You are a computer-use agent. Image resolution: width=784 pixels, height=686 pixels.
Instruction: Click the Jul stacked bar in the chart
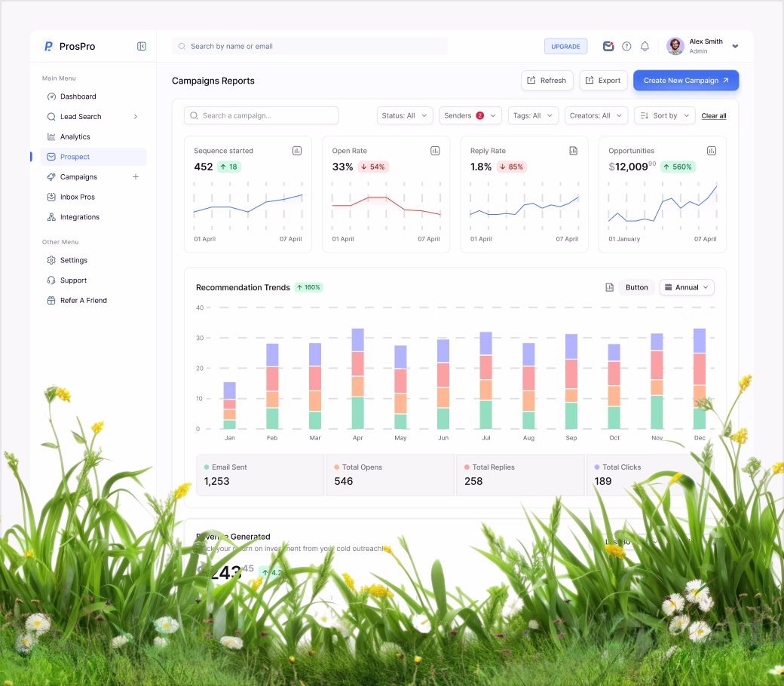tap(486, 381)
